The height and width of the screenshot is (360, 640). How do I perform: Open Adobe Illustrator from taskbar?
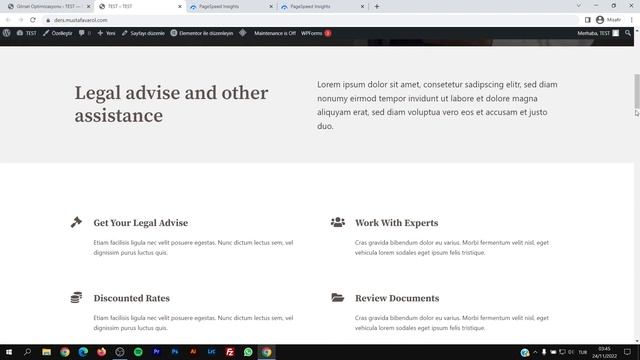193,352
